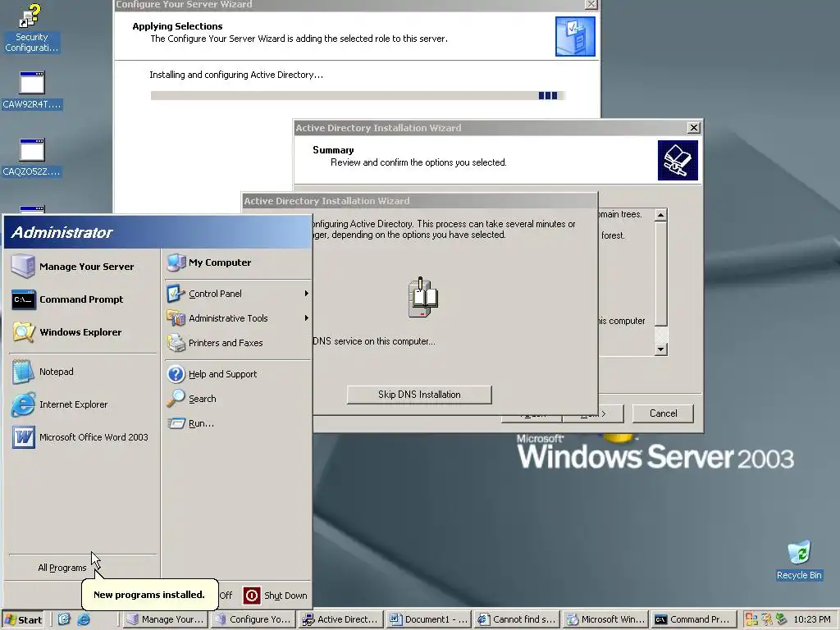Image resolution: width=840 pixels, height=630 pixels.
Task: Switch to Cannot find server taskbar button
Action: (517, 619)
